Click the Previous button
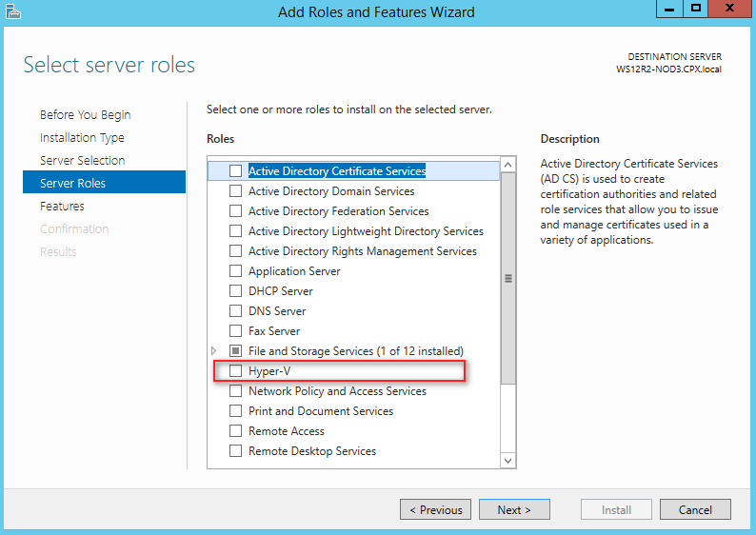Screen dimensions: 756x535 (435, 509)
